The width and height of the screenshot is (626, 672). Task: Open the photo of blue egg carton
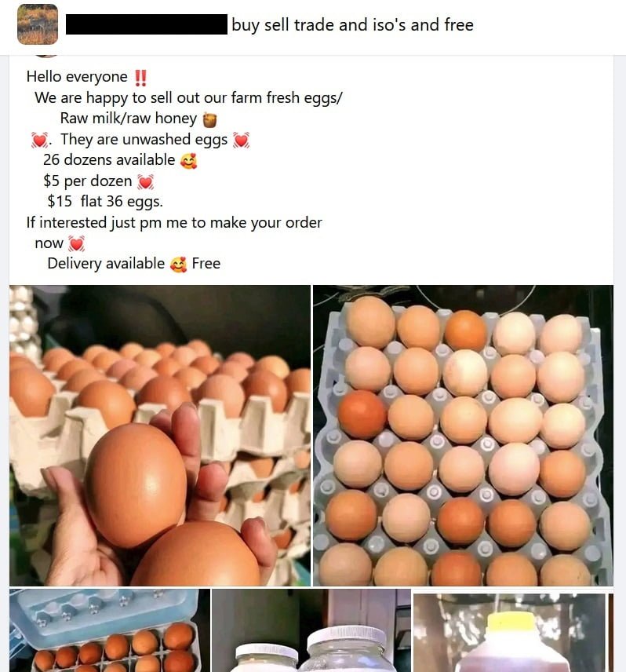tap(110, 630)
